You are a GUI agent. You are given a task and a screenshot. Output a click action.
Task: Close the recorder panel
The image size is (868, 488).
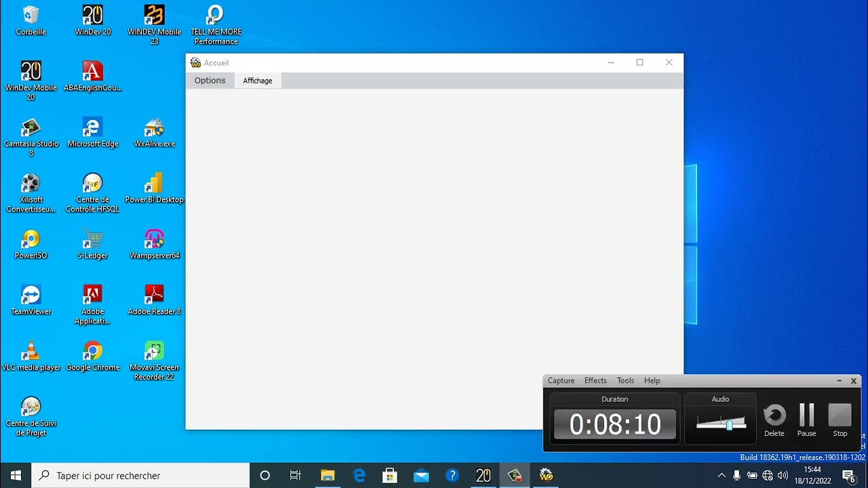click(854, 381)
